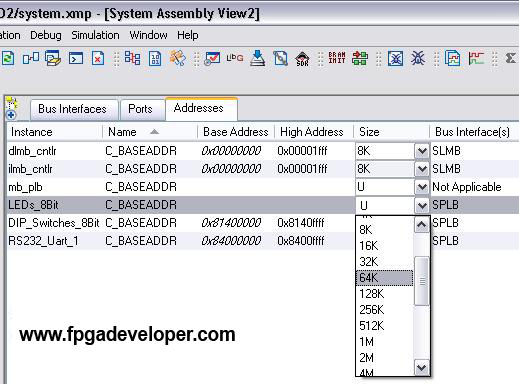Viewport: 519px width, 384px height.
Task: Open Size dropdown for mb_plb
Action: pyautogui.click(x=422, y=187)
